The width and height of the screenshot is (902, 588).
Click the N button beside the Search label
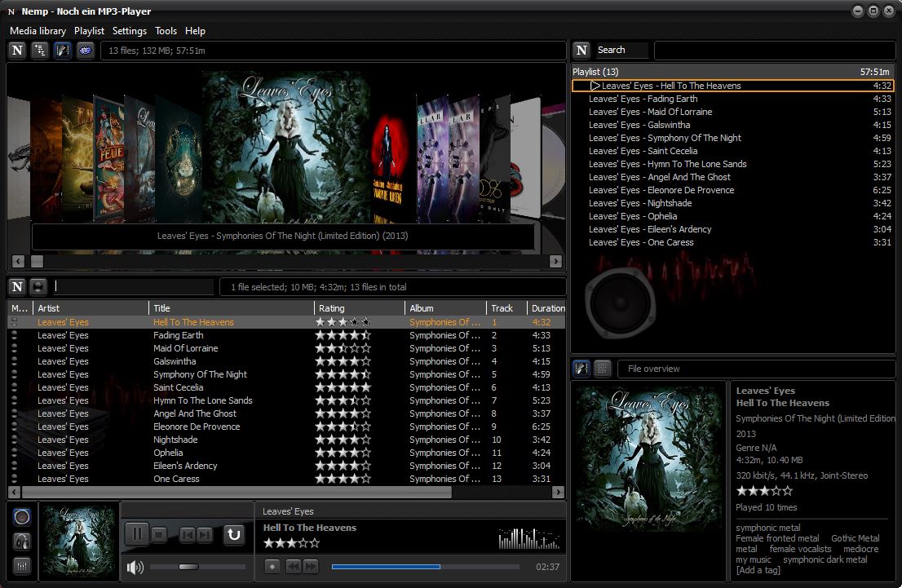coord(581,50)
